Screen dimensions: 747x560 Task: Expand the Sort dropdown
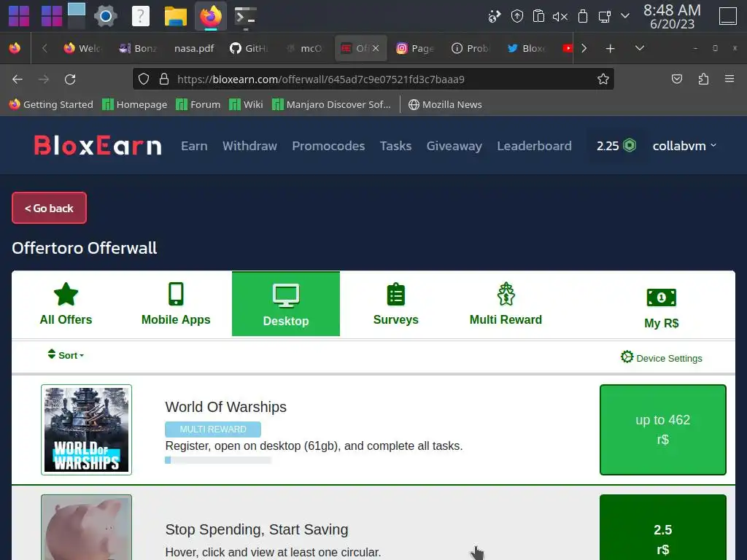tap(66, 355)
